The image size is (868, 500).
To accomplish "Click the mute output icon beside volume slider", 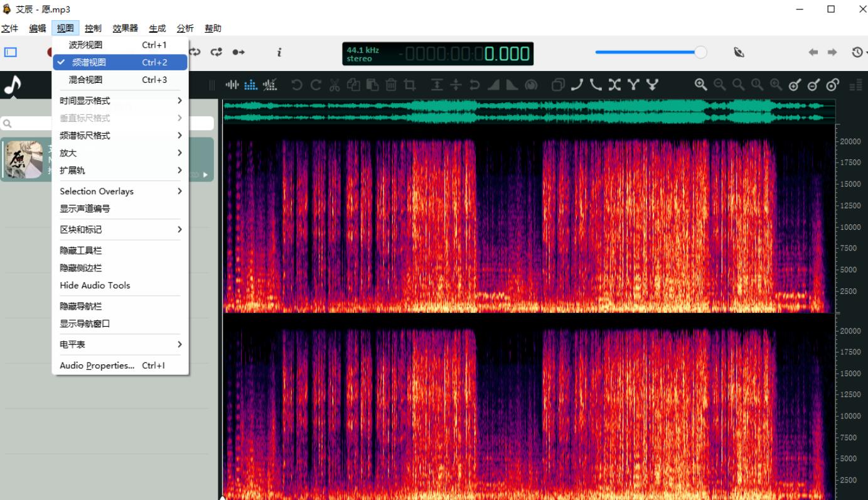I will [739, 53].
